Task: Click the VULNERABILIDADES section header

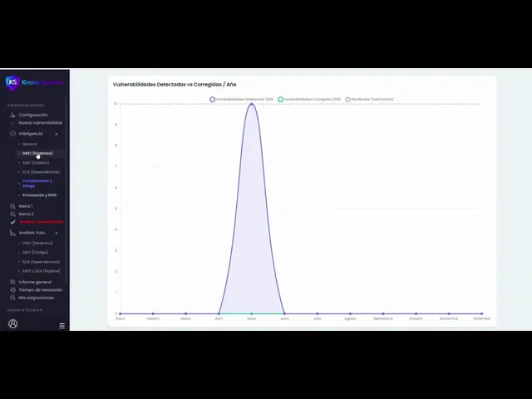Action: point(26,106)
